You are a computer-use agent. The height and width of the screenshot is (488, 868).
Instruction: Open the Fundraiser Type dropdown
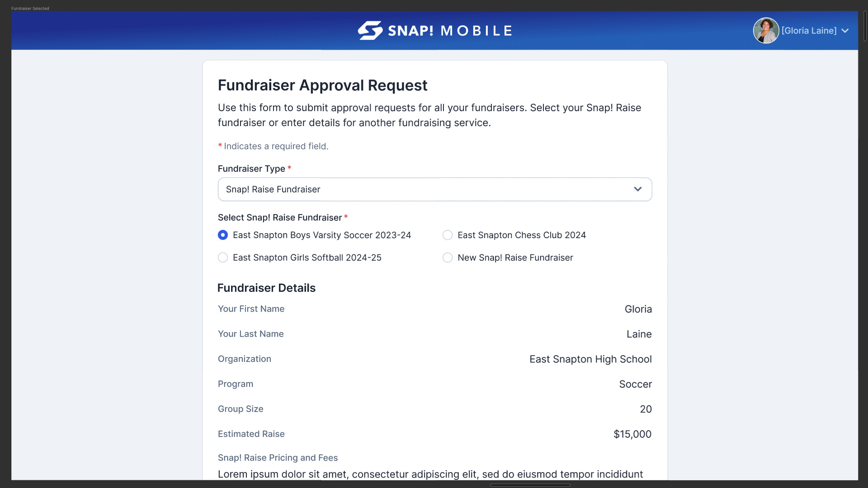coord(434,189)
